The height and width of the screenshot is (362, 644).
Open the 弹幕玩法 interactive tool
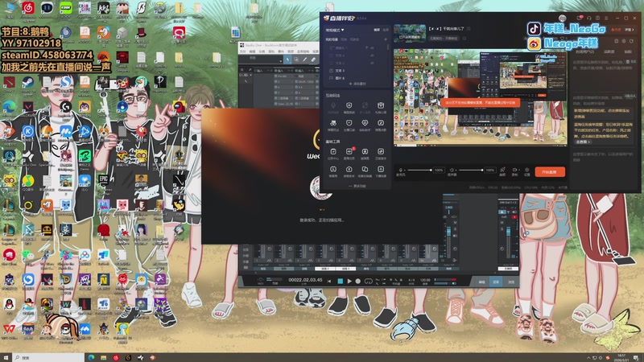(333, 125)
